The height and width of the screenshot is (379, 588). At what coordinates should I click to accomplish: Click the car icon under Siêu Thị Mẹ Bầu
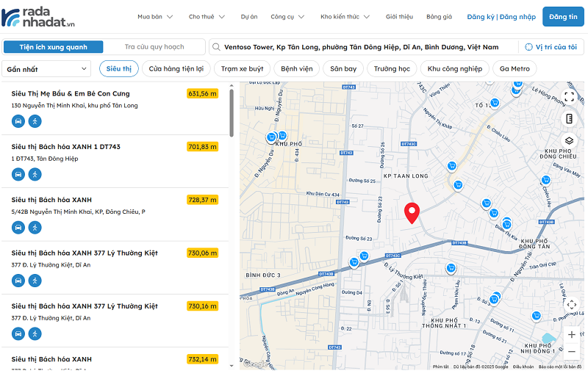tap(18, 121)
